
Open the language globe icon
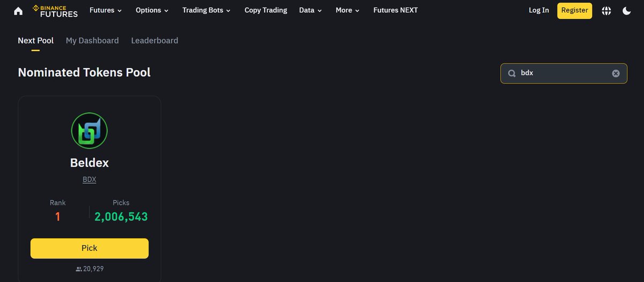[x=606, y=11]
